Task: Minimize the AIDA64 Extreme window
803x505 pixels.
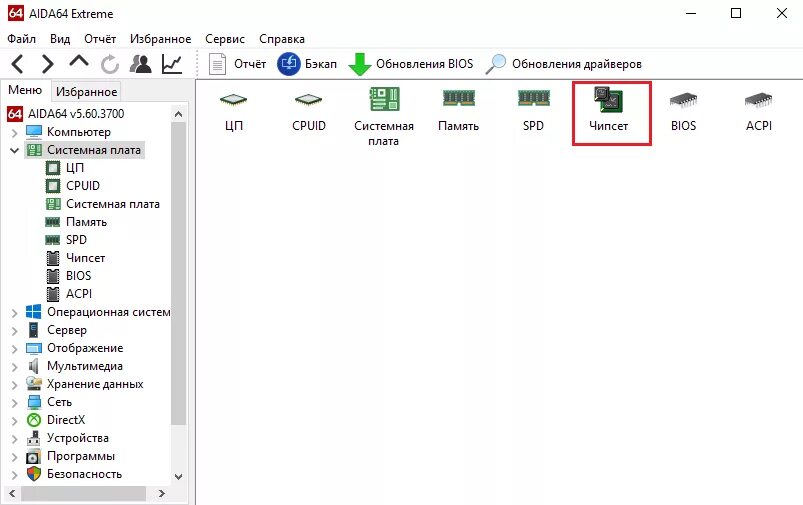Action: click(691, 13)
